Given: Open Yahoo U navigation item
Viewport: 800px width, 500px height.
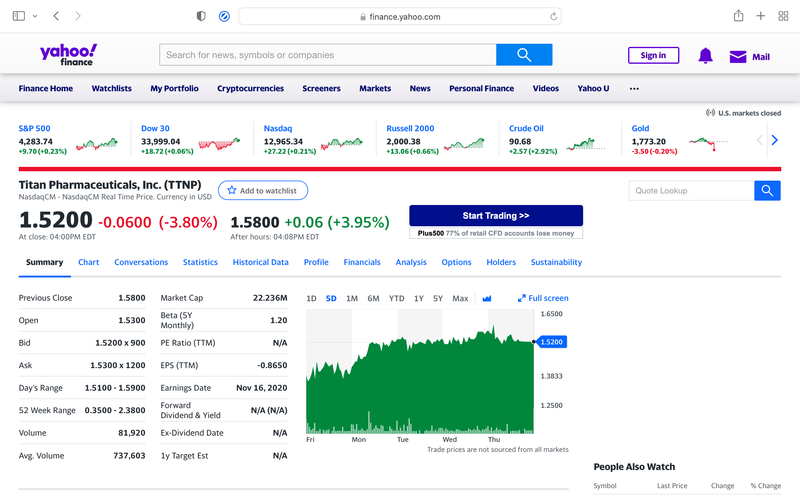Looking at the screenshot, I should coord(593,88).
